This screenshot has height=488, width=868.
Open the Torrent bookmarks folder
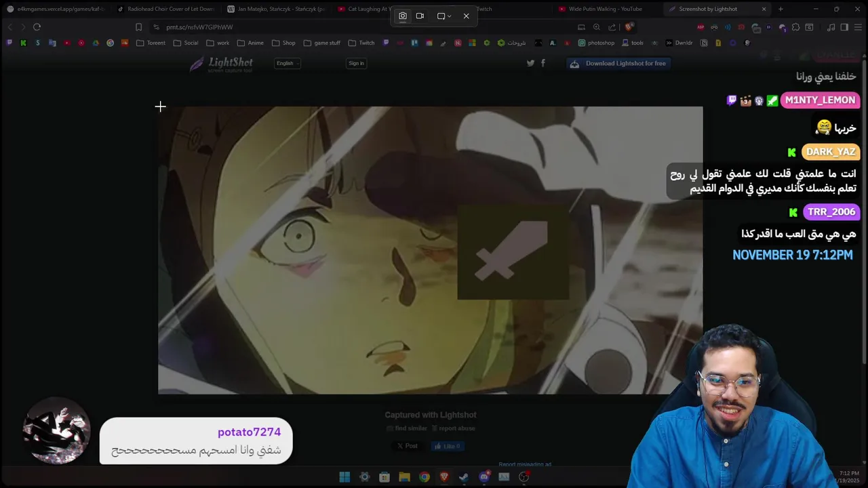click(x=151, y=43)
